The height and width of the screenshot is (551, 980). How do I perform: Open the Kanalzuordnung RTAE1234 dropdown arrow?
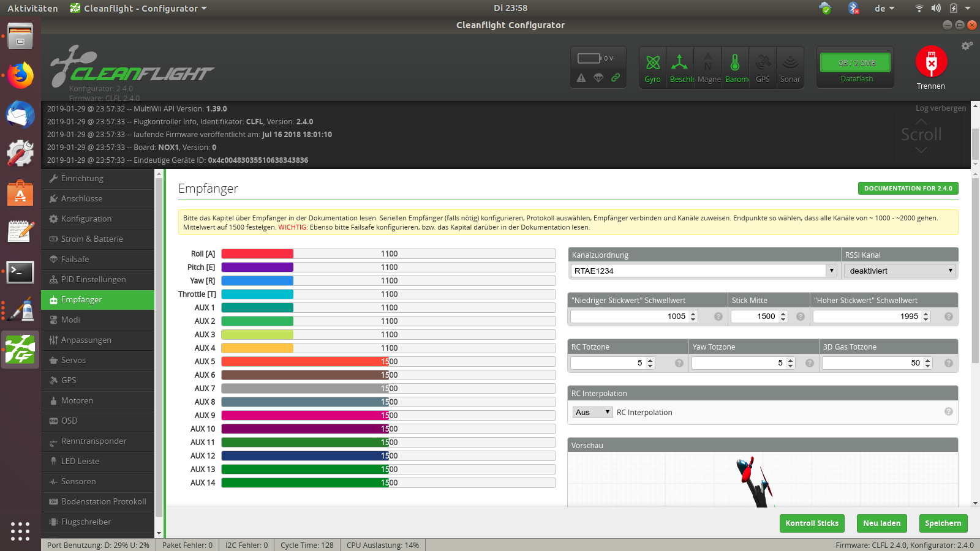[x=831, y=271]
